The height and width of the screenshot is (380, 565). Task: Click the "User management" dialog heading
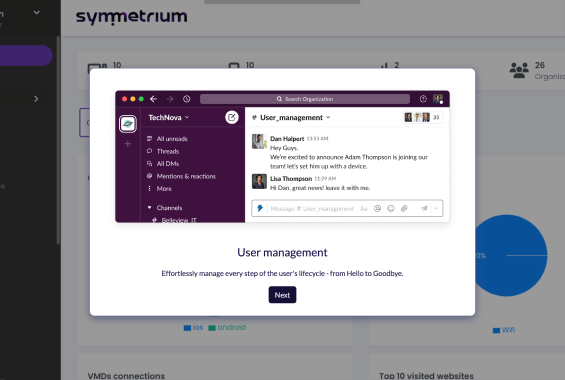(x=282, y=252)
